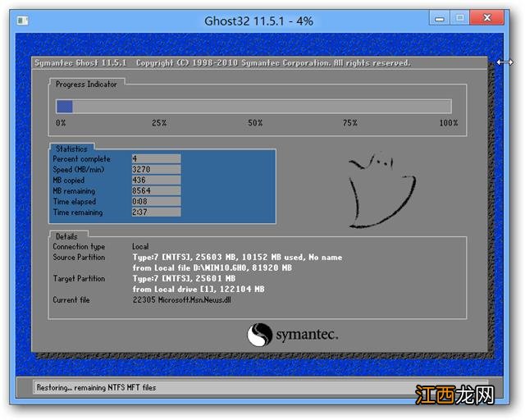
Task: Click the current file Microsoft.Msn.News.dll
Action: pyautogui.click(x=182, y=299)
